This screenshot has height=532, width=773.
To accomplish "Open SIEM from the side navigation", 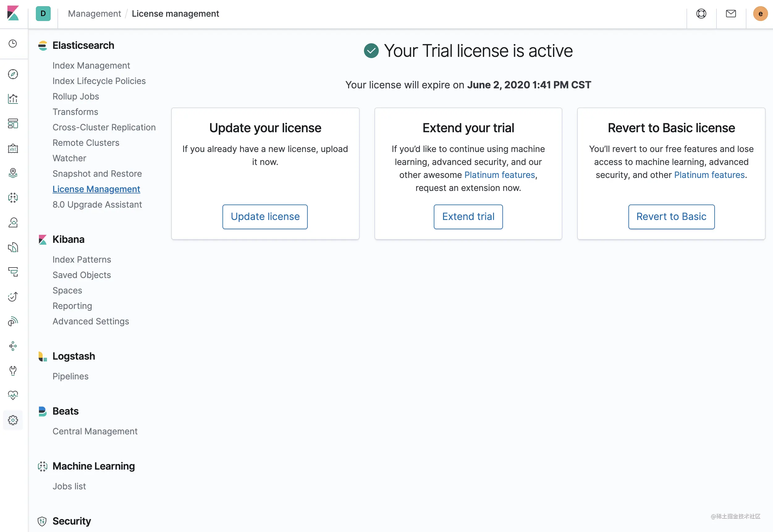I will click(x=13, y=321).
